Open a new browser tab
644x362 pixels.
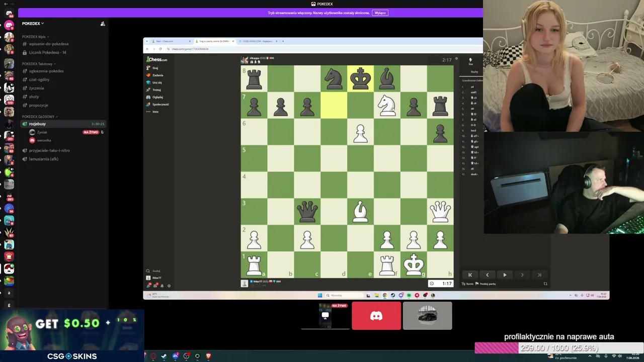[x=283, y=41]
